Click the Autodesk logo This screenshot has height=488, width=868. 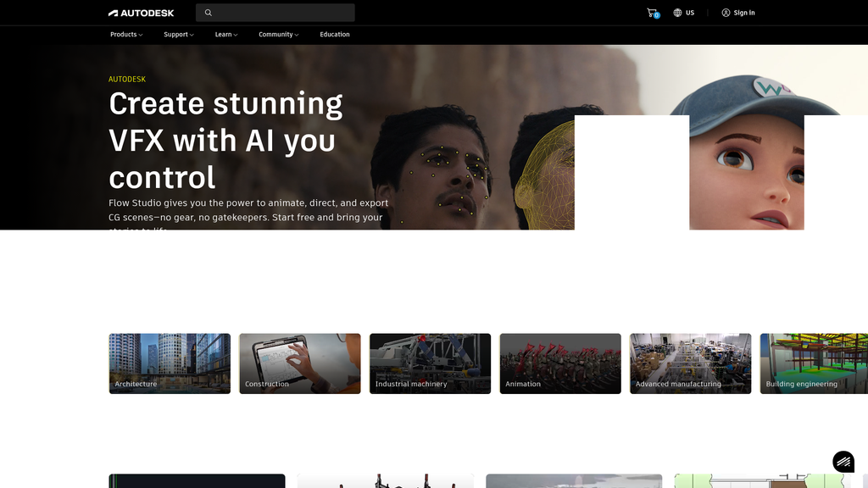click(142, 13)
